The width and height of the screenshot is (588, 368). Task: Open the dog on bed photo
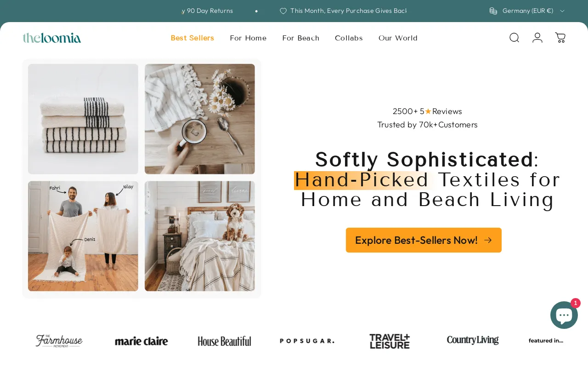click(x=200, y=236)
